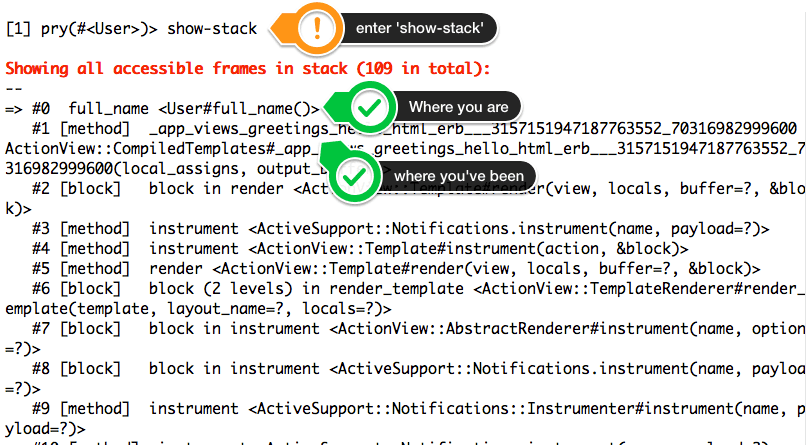Select the 'Where you are' tooltip label
This screenshot has width=806, height=445.
(459, 107)
